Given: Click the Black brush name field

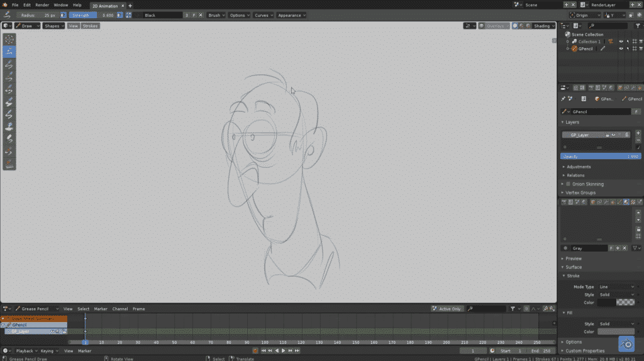Looking at the screenshot, I should tap(162, 15).
